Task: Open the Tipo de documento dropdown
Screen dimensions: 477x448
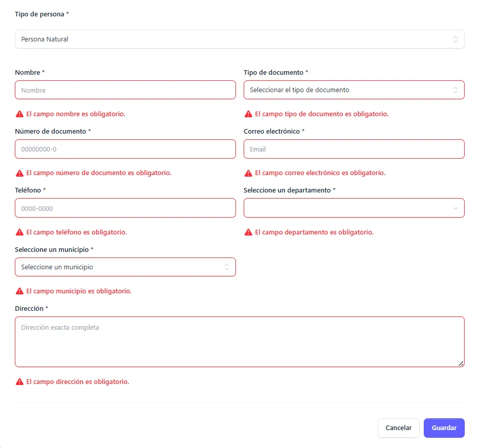Action: point(354,90)
